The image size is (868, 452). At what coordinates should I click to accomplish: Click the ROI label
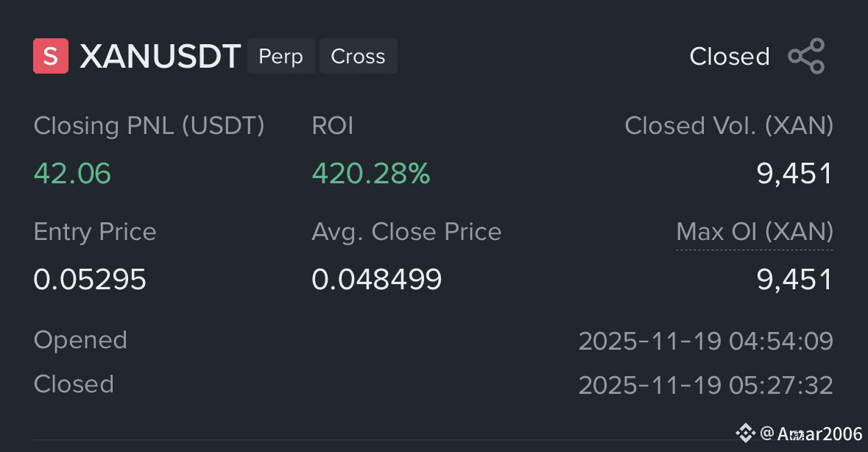[x=333, y=126]
